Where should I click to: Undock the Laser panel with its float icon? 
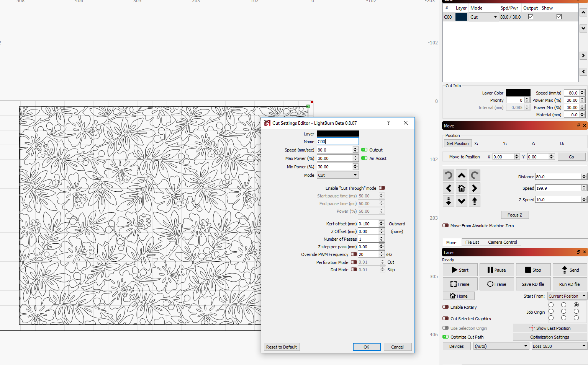click(x=578, y=252)
